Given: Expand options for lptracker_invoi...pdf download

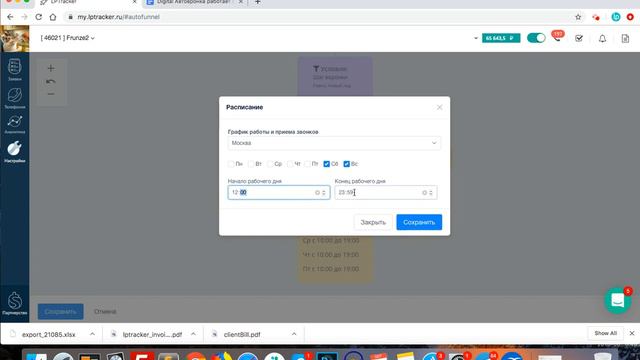Looking at the screenshot, I should (193, 334).
